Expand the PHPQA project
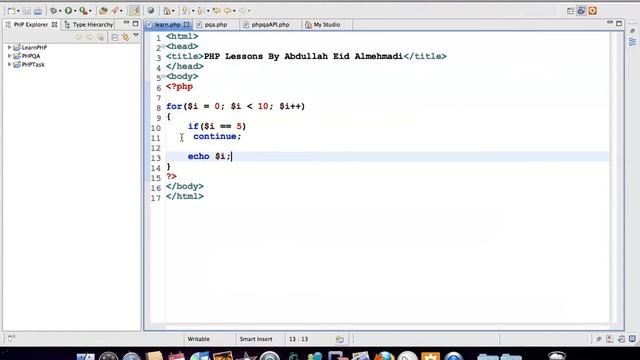The image size is (640, 360). point(9,56)
